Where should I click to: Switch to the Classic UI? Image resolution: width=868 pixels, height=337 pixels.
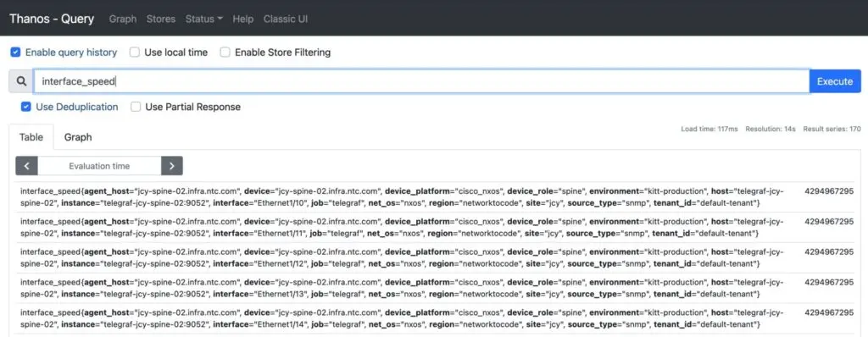pyautogui.click(x=286, y=19)
